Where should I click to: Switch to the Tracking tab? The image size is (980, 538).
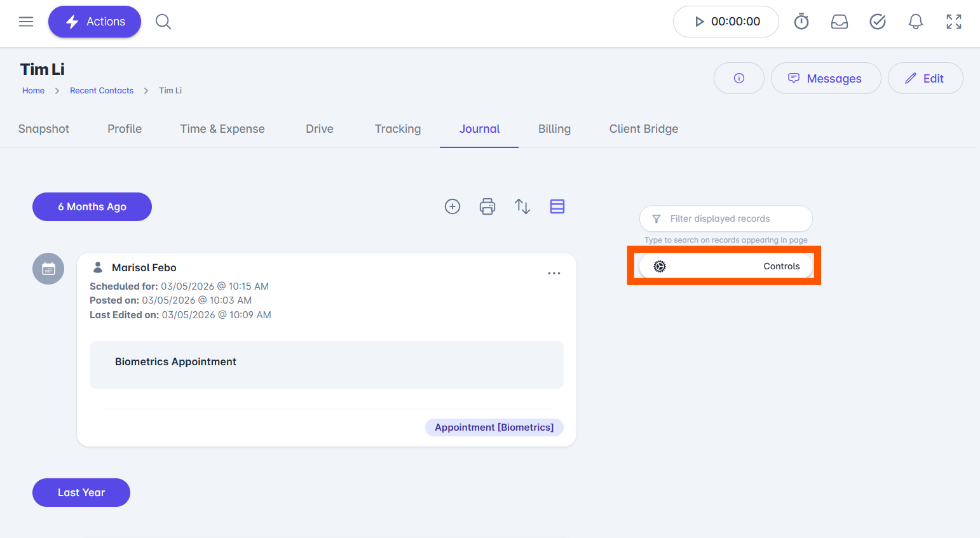[398, 129]
